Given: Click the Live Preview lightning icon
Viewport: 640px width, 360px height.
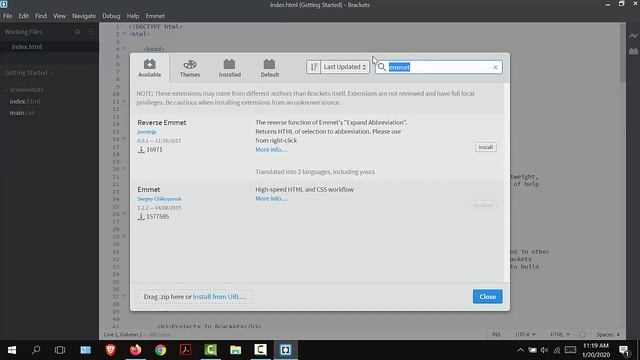Looking at the screenshot, I should 633,36.
